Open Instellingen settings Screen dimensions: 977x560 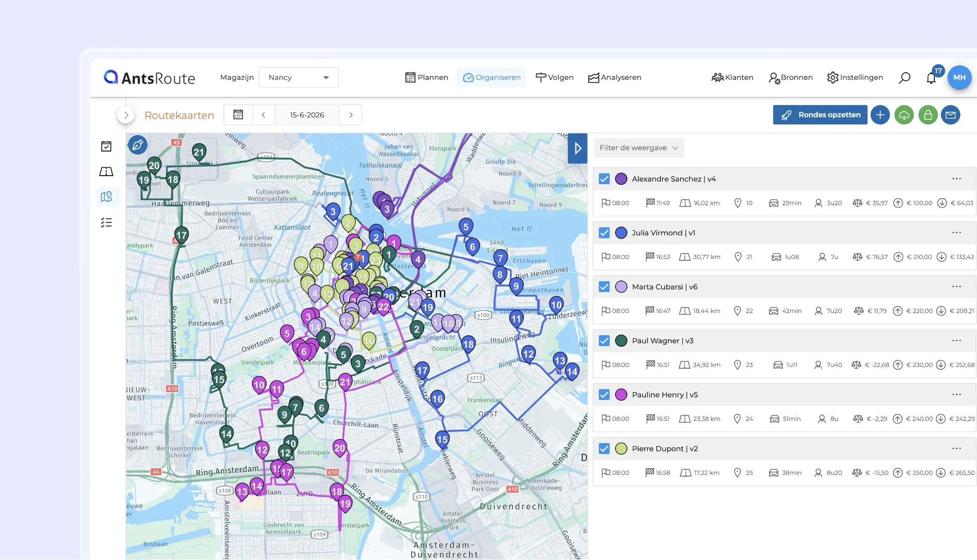[x=855, y=77]
